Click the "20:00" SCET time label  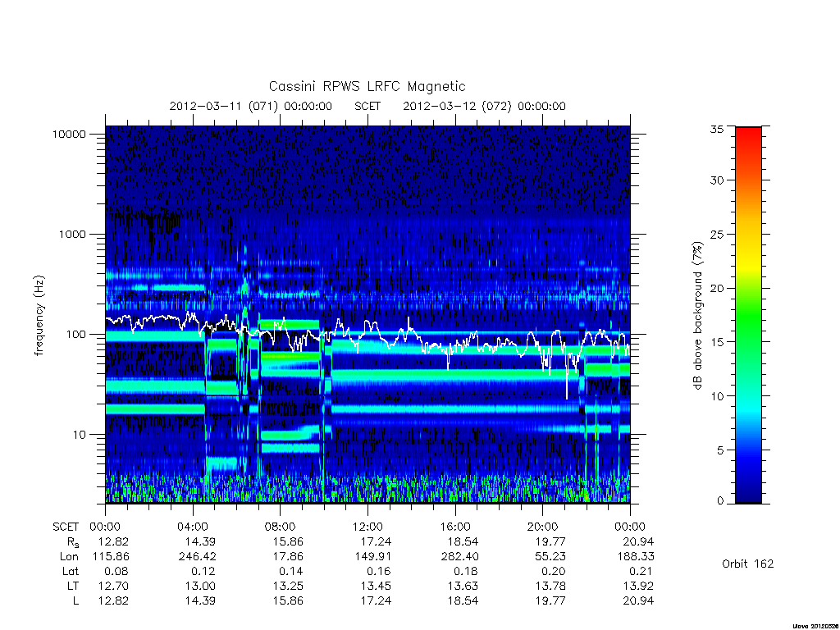(542, 527)
